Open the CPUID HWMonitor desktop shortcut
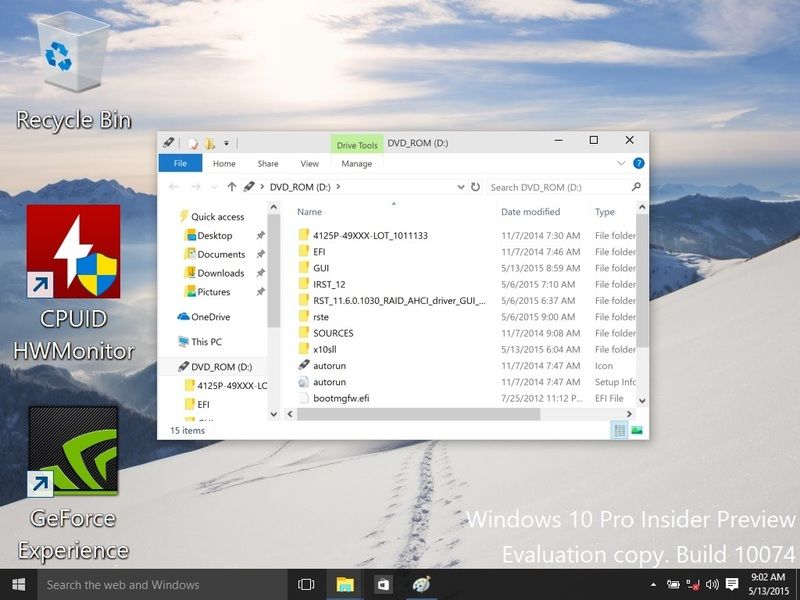800x600 pixels. tap(73, 252)
